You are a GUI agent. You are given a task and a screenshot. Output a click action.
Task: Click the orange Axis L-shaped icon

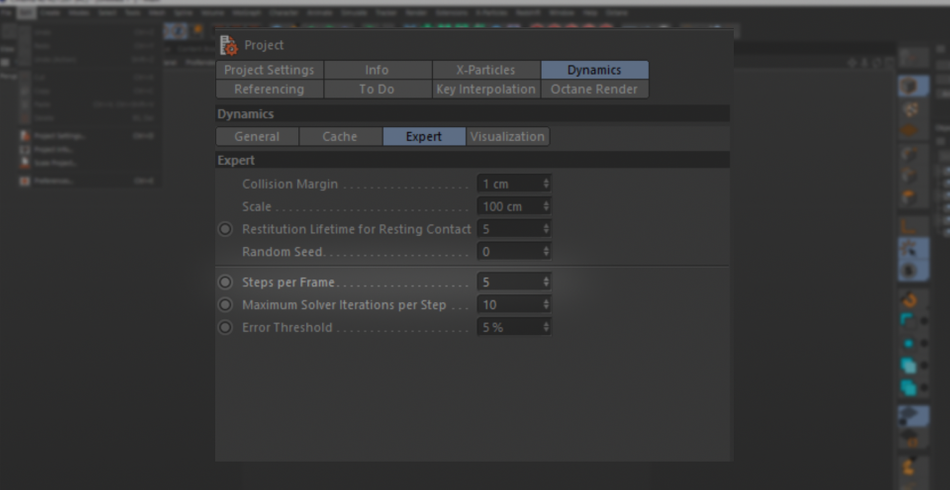[x=909, y=228]
